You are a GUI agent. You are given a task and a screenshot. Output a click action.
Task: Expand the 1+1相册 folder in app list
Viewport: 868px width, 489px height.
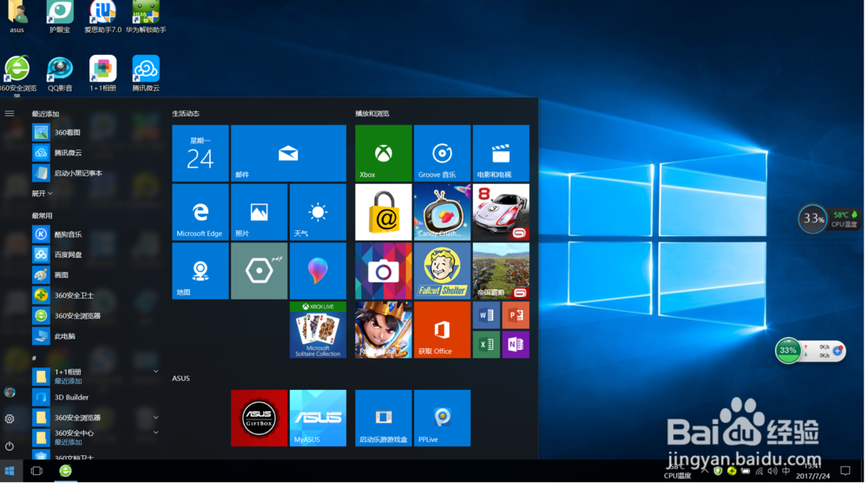156,372
